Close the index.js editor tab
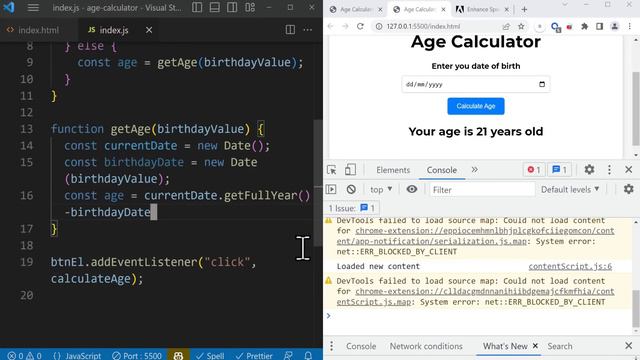Image resolution: width=640 pixels, height=360 pixels. (149, 30)
